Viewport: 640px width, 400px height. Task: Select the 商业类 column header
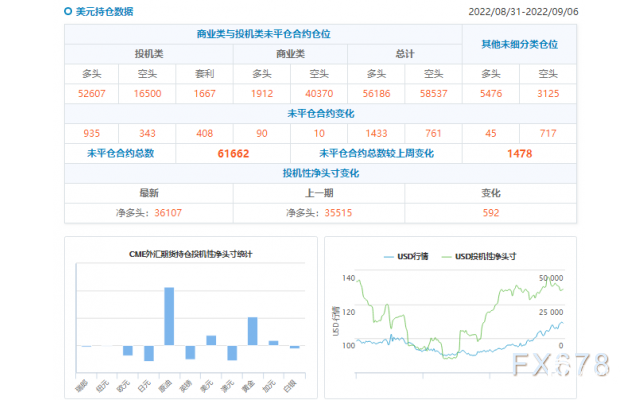click(x=290, y=53)
